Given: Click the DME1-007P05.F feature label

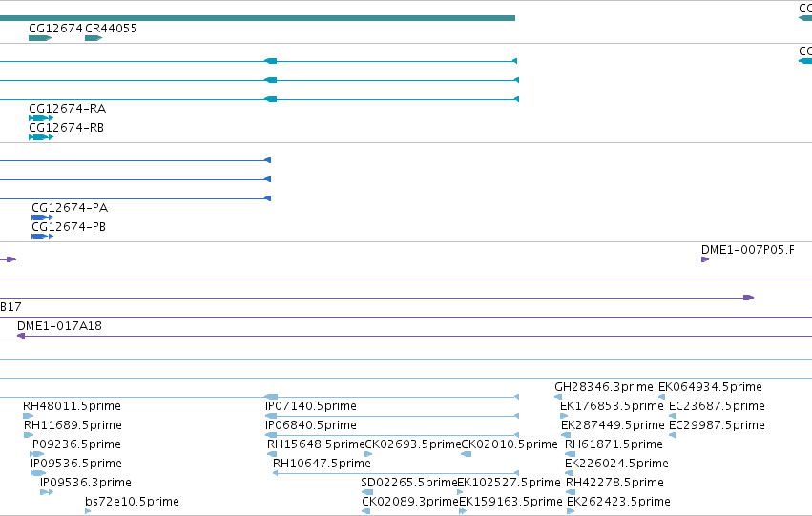Looking at the screenshot, I should pos(748,250).
